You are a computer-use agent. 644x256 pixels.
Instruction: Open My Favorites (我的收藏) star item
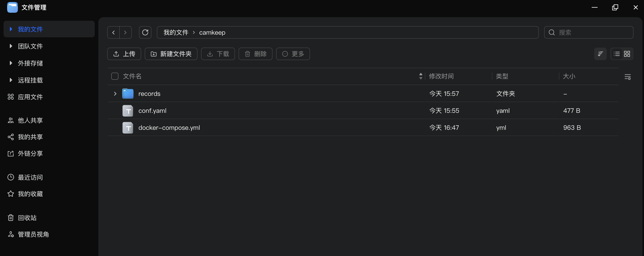point(30,194)
